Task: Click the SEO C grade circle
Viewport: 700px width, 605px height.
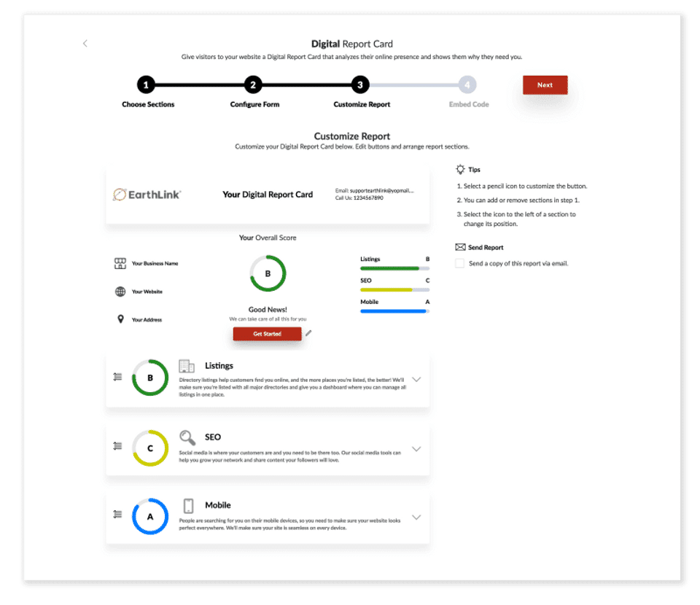Action: click(150, 448)
